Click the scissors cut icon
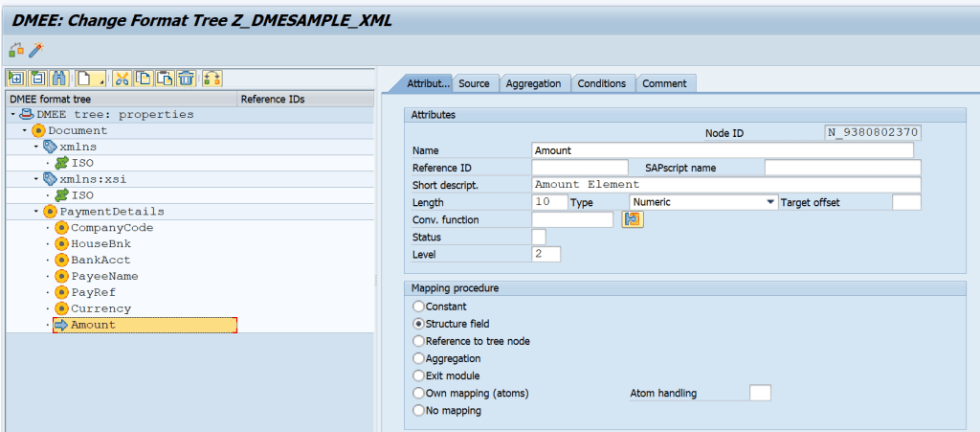This screenshot has width=980, height=432. point(122,79)
